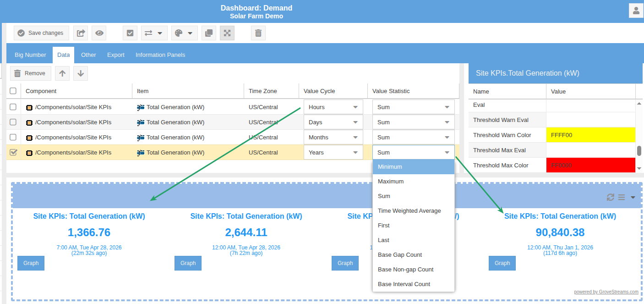Click the property panel scrollbar thumb
644x304 pixels.
pyautogui.click(x=639, y=151)
